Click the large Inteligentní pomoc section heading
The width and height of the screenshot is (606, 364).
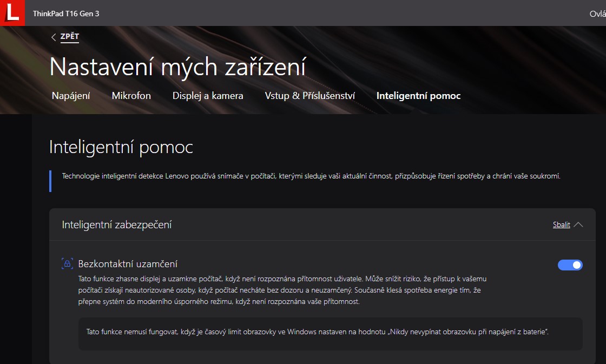click(121, 147)
